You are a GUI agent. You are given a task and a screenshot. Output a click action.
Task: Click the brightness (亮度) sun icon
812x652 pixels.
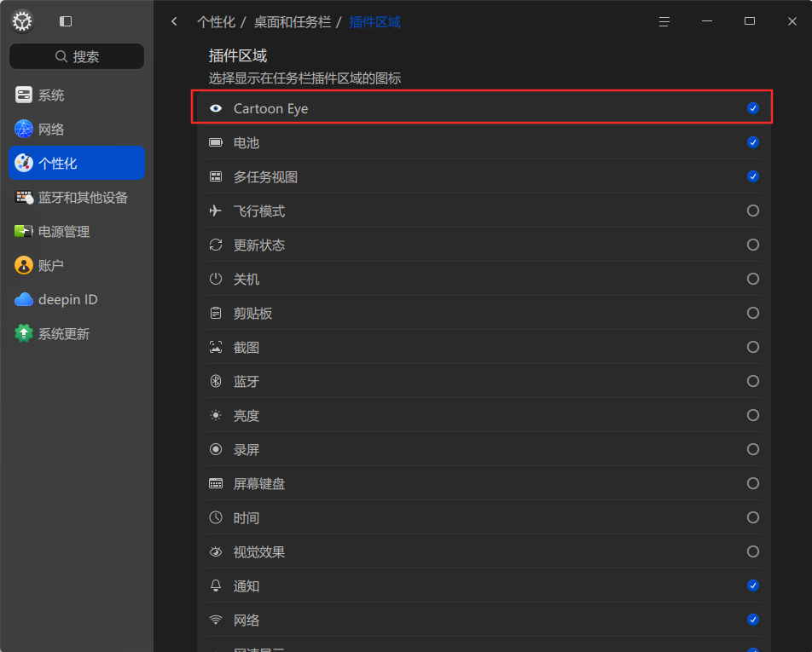pyautogui.click(x=216, y=416)
